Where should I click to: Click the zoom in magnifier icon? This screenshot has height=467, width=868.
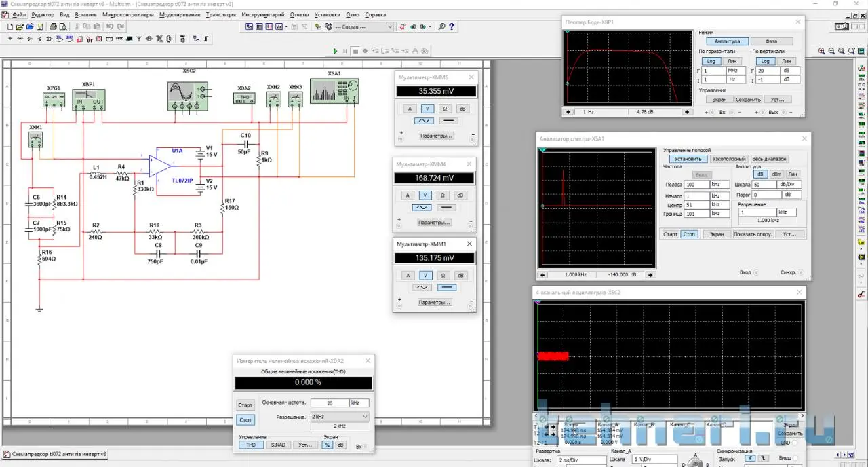(821, 51)
